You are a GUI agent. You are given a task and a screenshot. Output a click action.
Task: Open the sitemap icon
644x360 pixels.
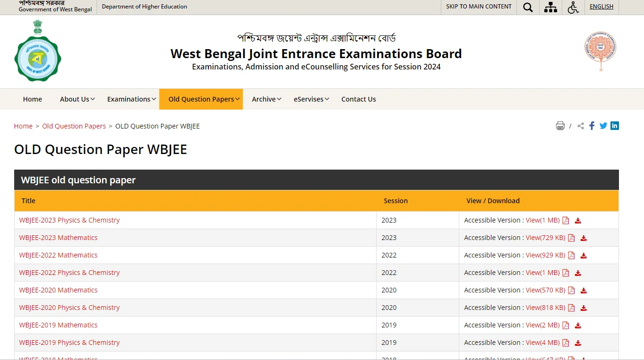point(550,7)
